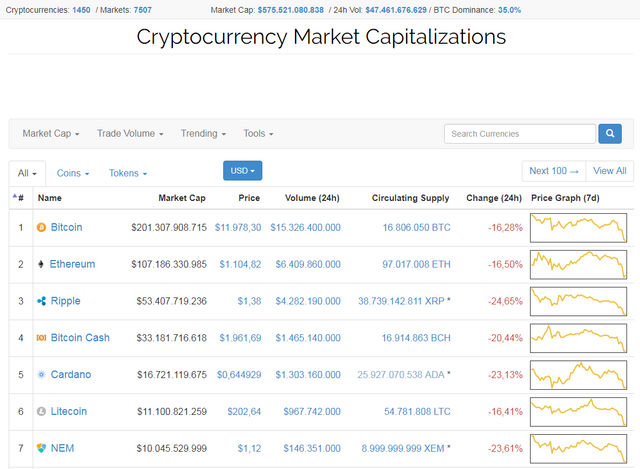Image resolution: width=640 pixels, height=469 pixels.
Task: Open the Ethereum name link
Action: pos(72,264)
